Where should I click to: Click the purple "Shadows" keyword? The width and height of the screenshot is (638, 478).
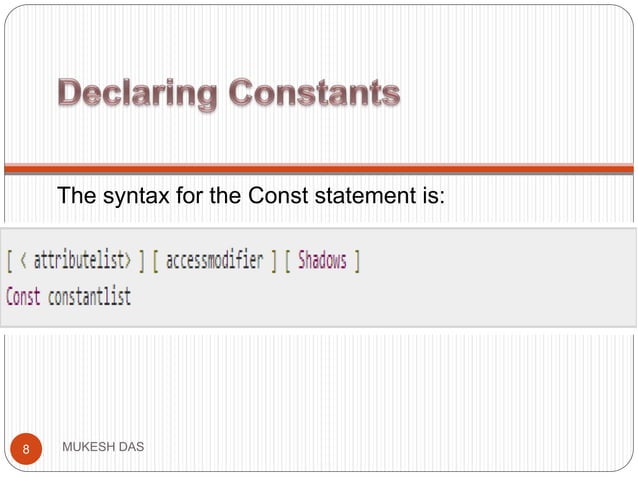pyautogui.click(x=322, y=261)
